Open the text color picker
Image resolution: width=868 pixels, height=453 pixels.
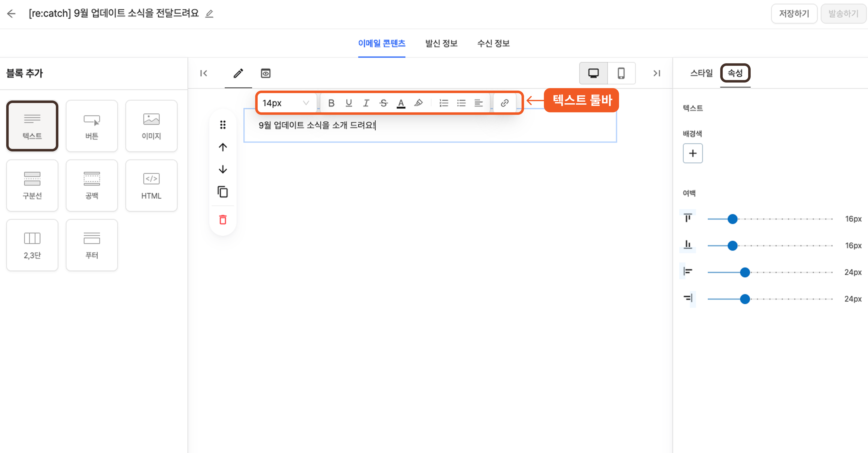[x=401, y=103]
